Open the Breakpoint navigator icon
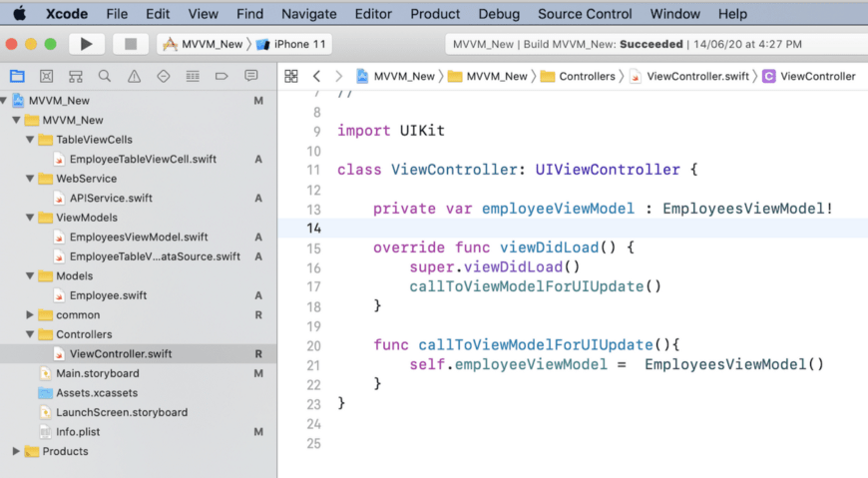This screenshot has width=868, height=478. coord(221,76)
